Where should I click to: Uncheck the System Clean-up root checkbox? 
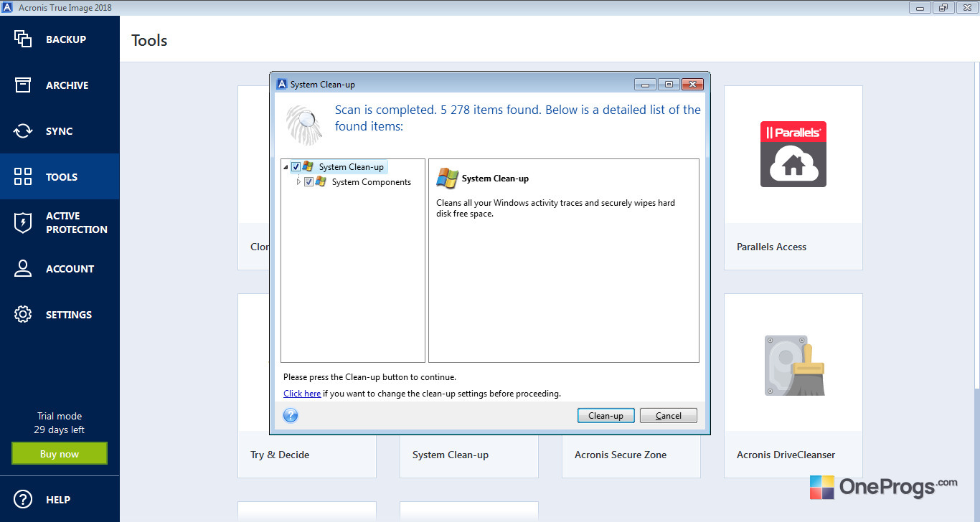(x=296, y=167)
